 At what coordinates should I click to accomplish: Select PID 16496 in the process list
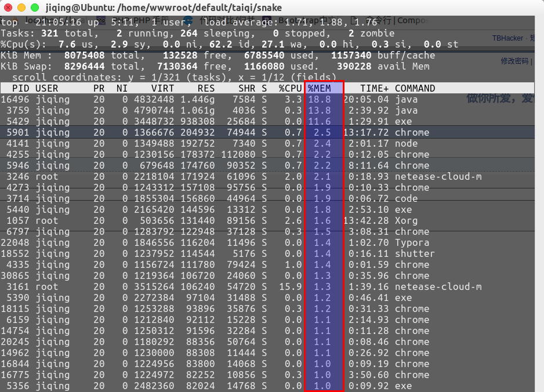click(x=15, y=100)
